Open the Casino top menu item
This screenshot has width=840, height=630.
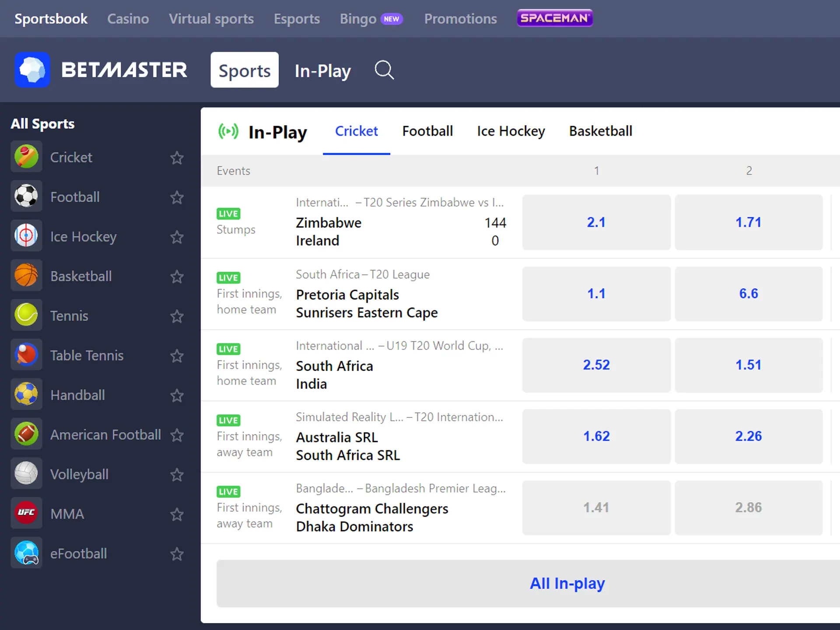(128, 19)
